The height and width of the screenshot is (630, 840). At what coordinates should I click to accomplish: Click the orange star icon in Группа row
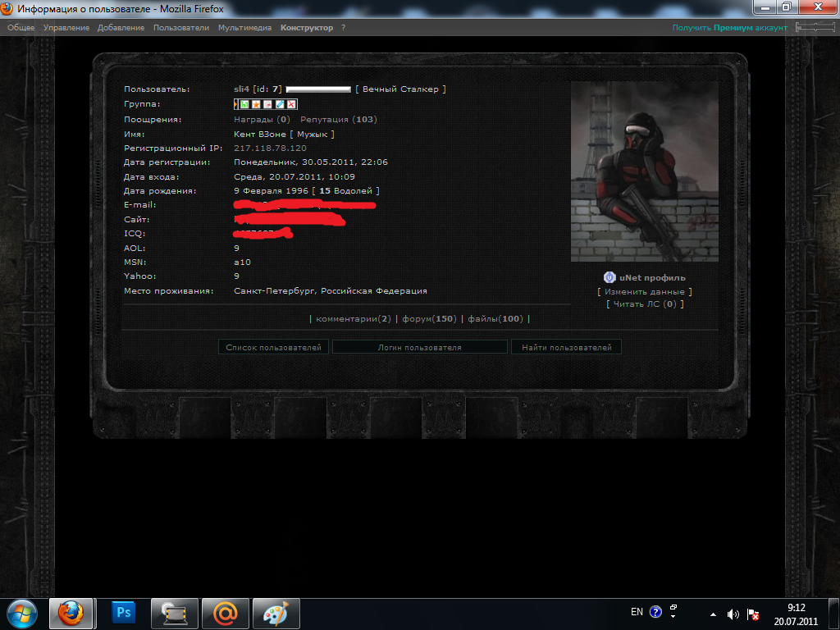click(x=256, y=104)
